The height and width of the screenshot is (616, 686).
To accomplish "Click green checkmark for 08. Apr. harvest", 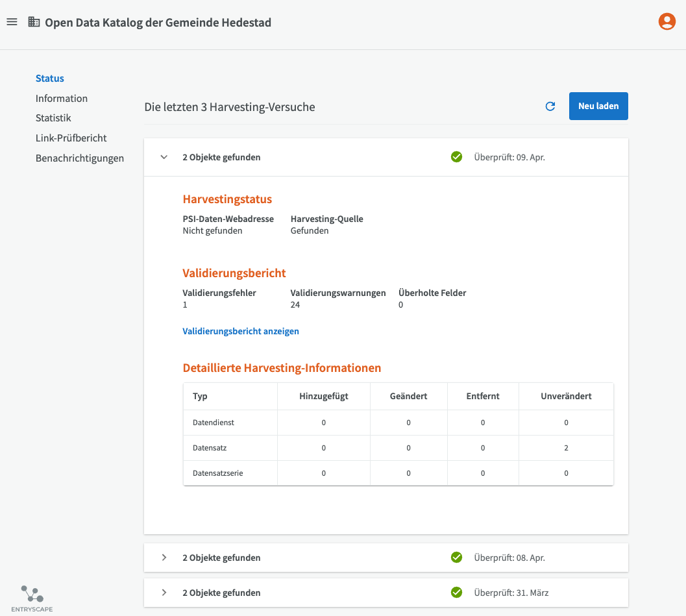I will [x=456, y=557].
